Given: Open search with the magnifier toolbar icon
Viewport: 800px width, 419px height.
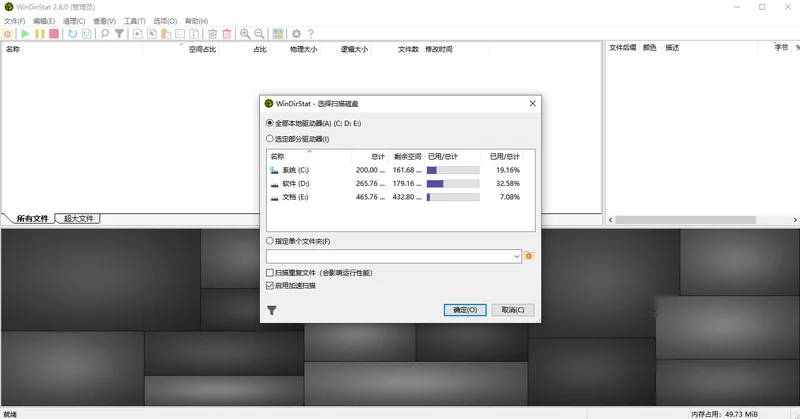Looking at the screenshot, I should [105, 34].
